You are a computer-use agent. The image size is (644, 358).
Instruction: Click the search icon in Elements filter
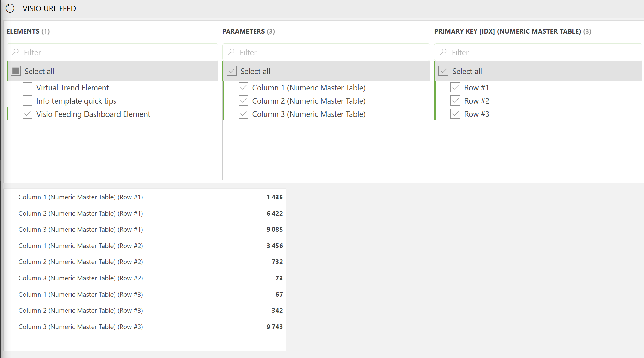(x=15, y=52)
